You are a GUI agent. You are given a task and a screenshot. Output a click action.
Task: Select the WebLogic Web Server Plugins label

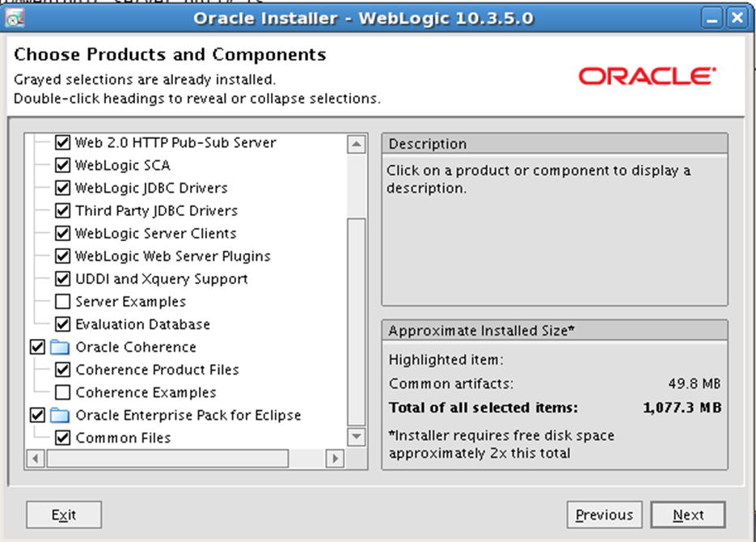173,256
